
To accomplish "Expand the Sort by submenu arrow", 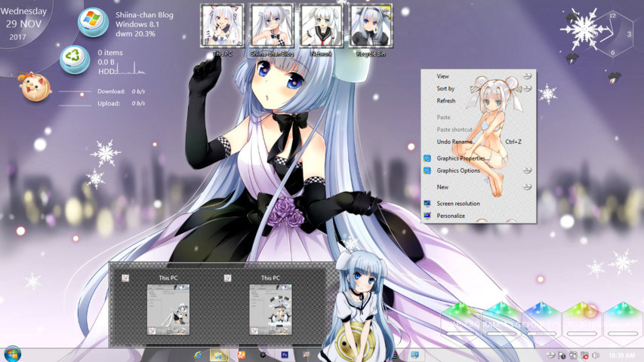I will click(528, 88).
